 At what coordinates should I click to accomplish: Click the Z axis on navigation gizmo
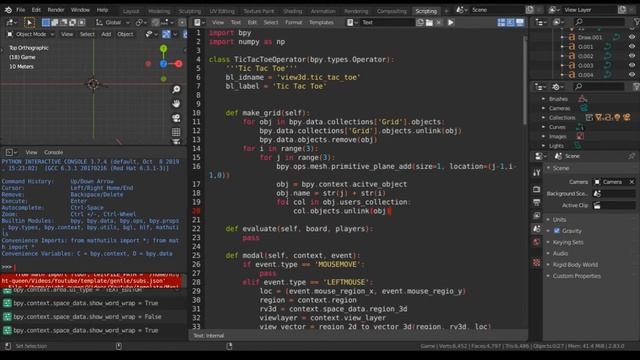point(163,64)
